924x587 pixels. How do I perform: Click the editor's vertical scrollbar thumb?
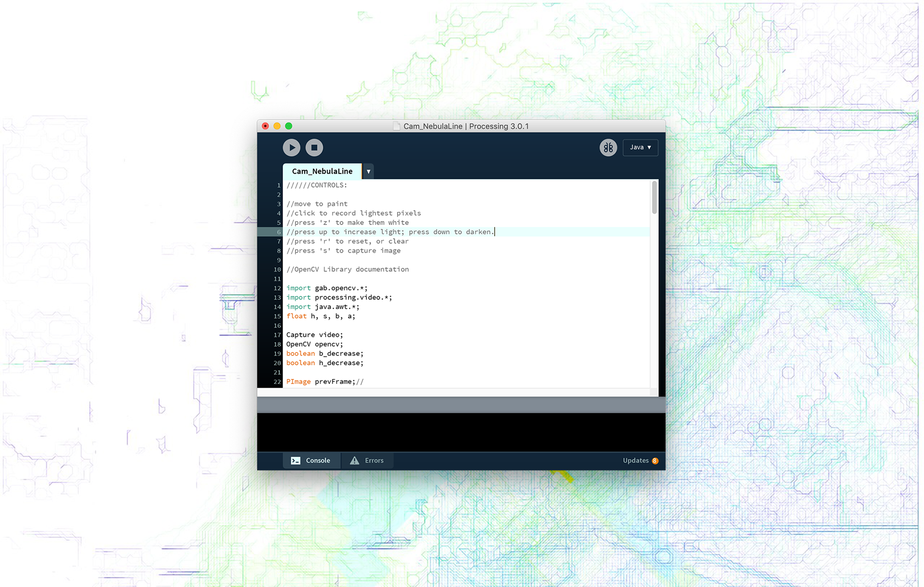click(x=654, y=197)
